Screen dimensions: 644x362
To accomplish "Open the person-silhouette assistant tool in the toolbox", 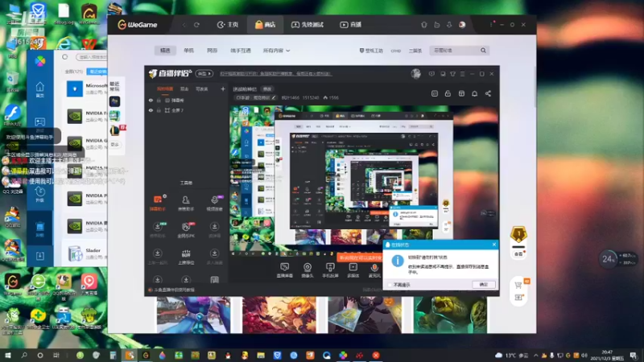I will [x=186, y=203].
